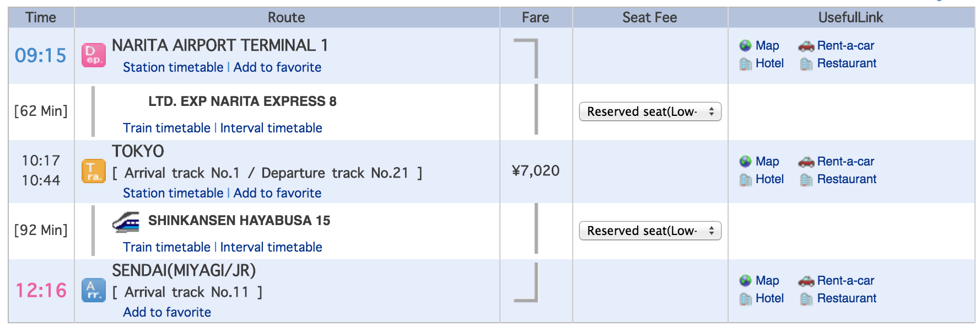Viewport: 980px width, 331px height.
Task: Add Sendai(Miyagi/JR) to favorite
Action: (167, 312)
